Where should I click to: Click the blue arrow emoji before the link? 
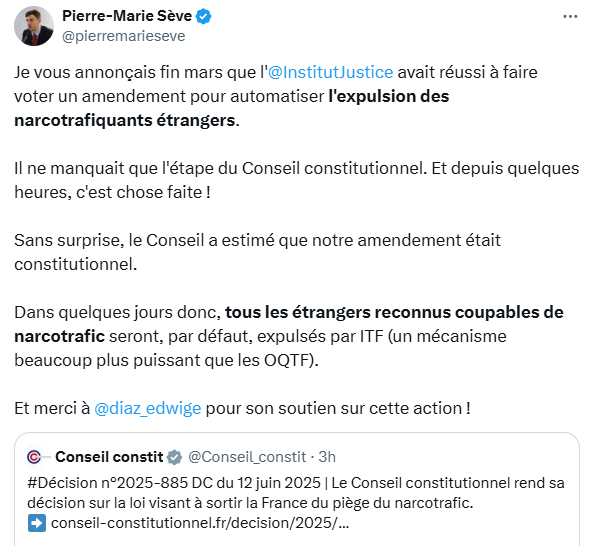(x=37, y=523)
